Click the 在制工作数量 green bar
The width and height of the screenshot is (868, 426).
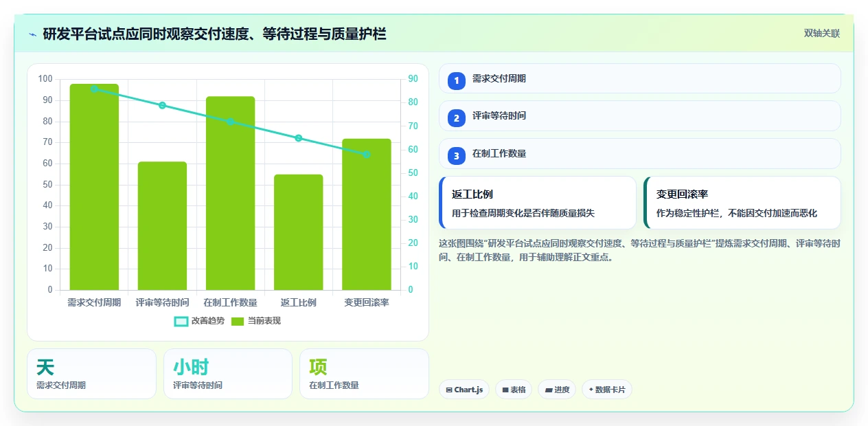pyautogui.click(x=230, y=193)
